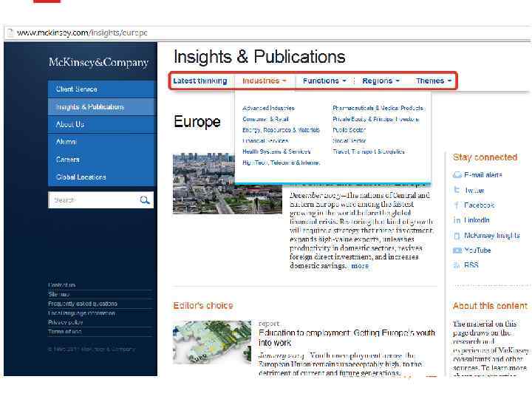Click the Europe page heading
Viewport: 532px width, 399px height.
[197, 122]
